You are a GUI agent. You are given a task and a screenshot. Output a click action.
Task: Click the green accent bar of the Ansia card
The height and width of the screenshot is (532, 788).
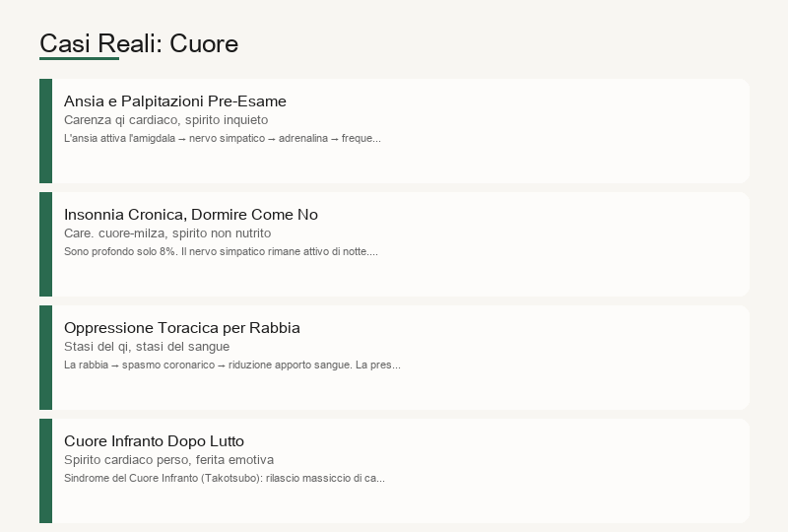(45, 131)
